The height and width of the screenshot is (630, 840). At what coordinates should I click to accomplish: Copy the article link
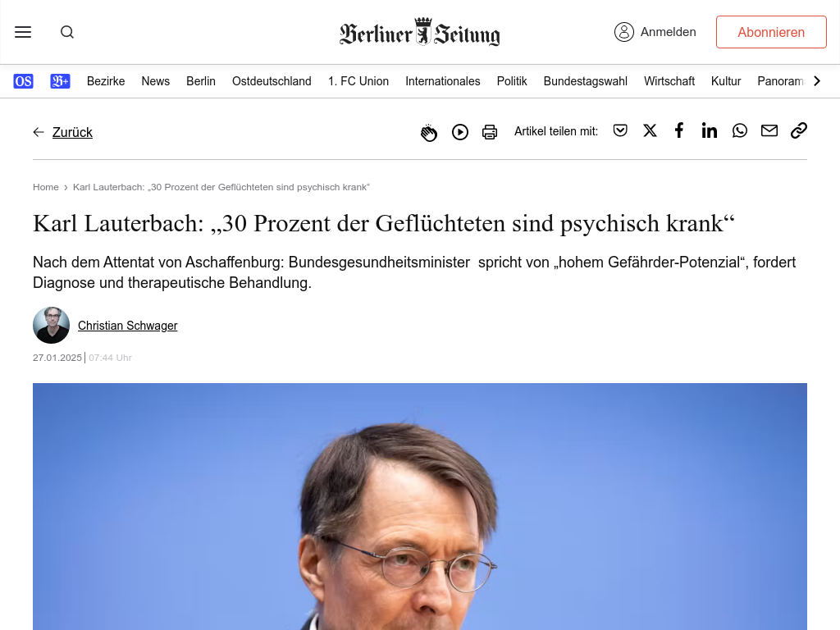pyautogui.click(x=799, y=130)
